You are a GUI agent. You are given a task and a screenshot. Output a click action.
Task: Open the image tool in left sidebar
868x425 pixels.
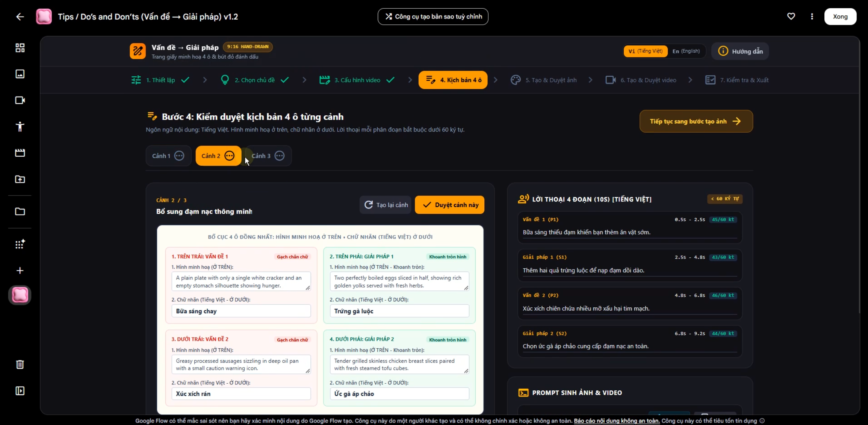click(x=20, y=74)
